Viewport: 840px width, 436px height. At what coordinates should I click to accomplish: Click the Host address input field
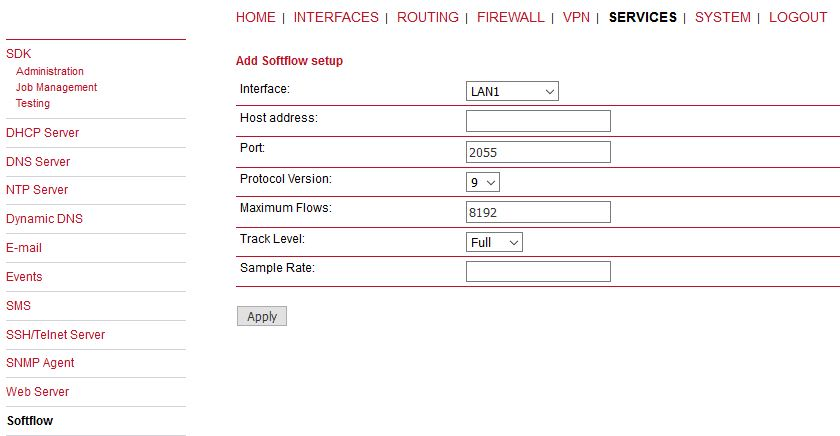click(x=538, y=121)
